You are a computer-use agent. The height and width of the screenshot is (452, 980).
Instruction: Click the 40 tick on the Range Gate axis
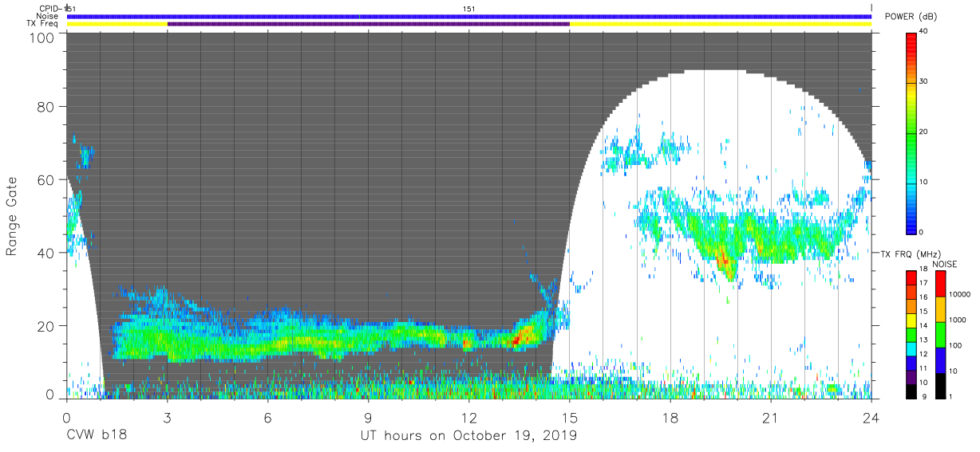[45, 253]
